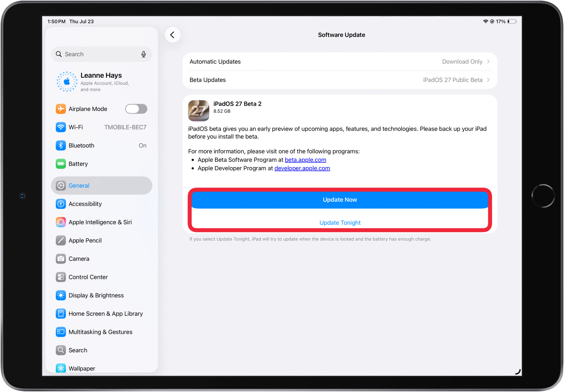Open Beta Updates options chevron

[488, 80]
